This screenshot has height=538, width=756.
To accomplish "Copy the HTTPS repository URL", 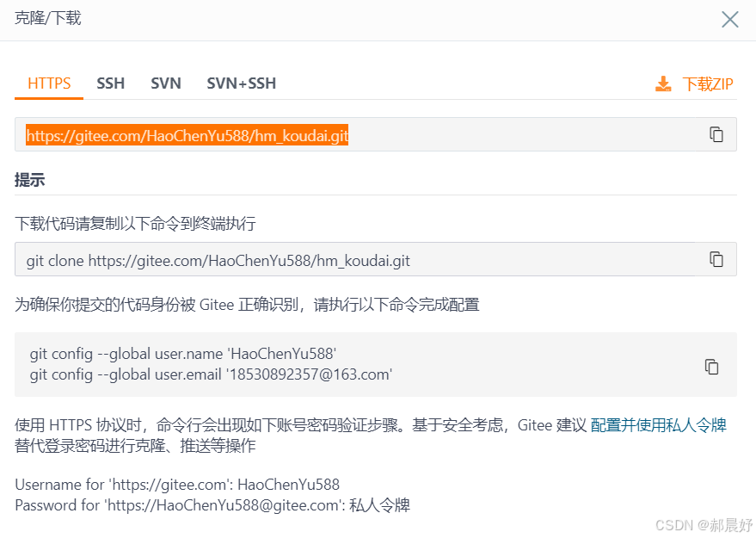I will click(716, 134).
